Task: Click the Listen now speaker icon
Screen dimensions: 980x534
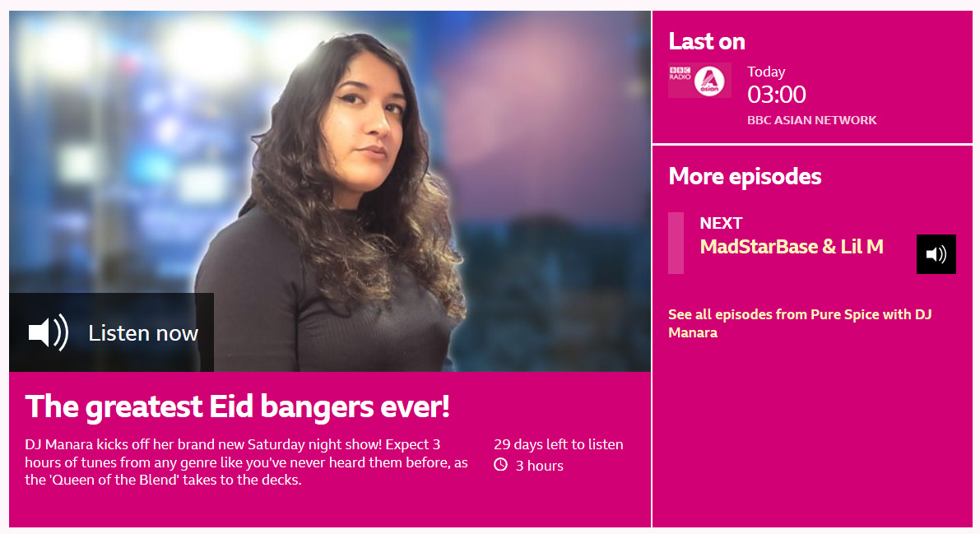Action: click(x=48, y=332)
